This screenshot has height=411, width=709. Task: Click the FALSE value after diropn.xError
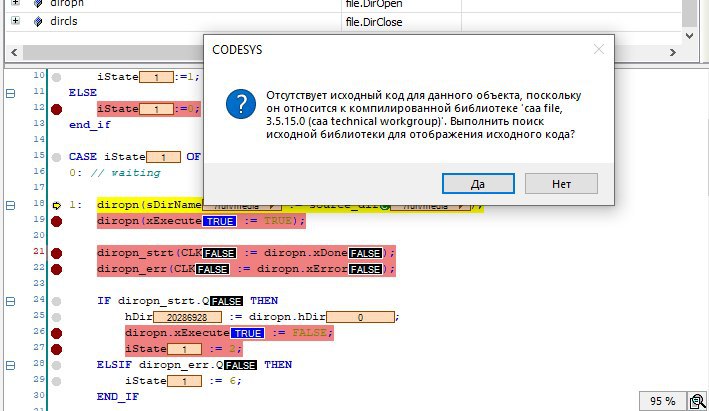365,269
